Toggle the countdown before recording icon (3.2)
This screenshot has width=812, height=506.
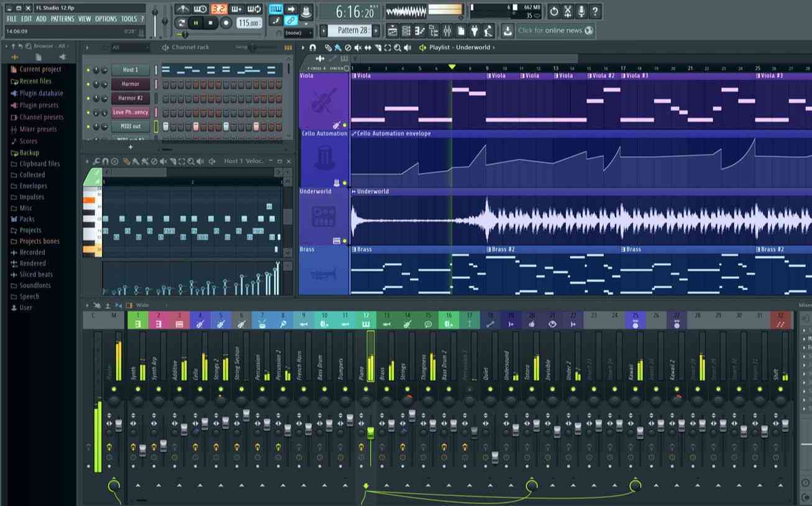[x=219, y=9]
